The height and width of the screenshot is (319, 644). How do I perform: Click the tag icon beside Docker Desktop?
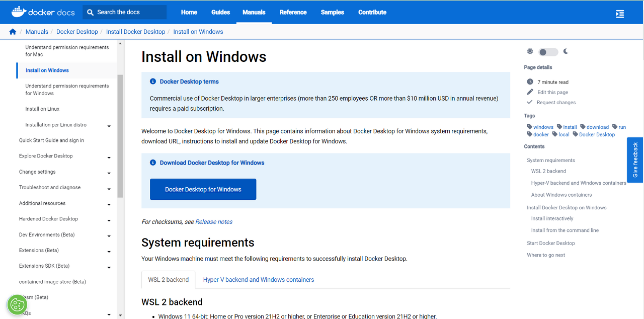(575, 134)
